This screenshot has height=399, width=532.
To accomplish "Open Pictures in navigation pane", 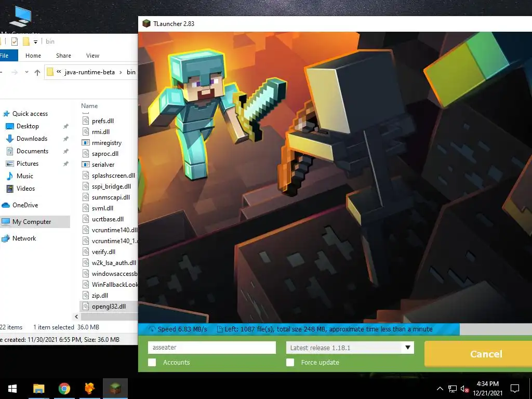I will pos(28,164).
